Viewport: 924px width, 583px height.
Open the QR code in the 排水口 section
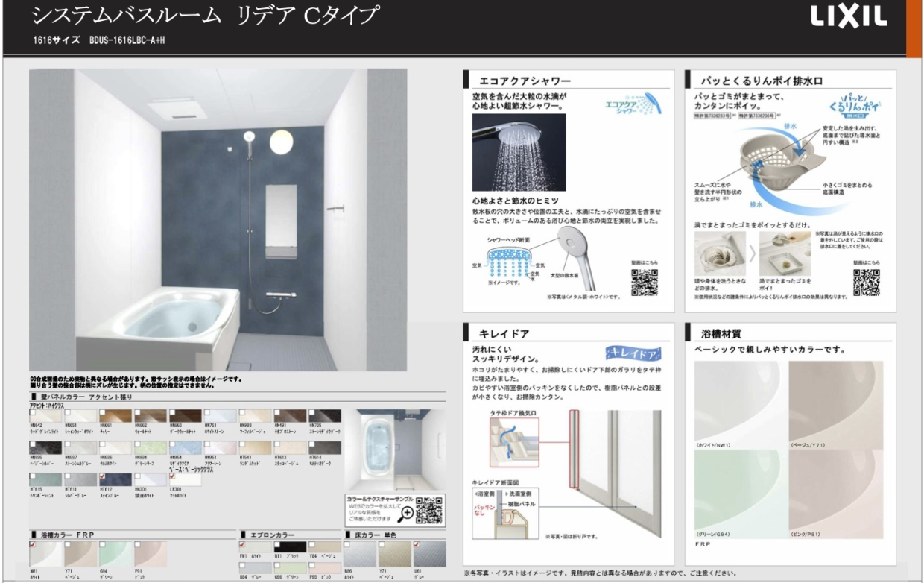click(866, 282)
